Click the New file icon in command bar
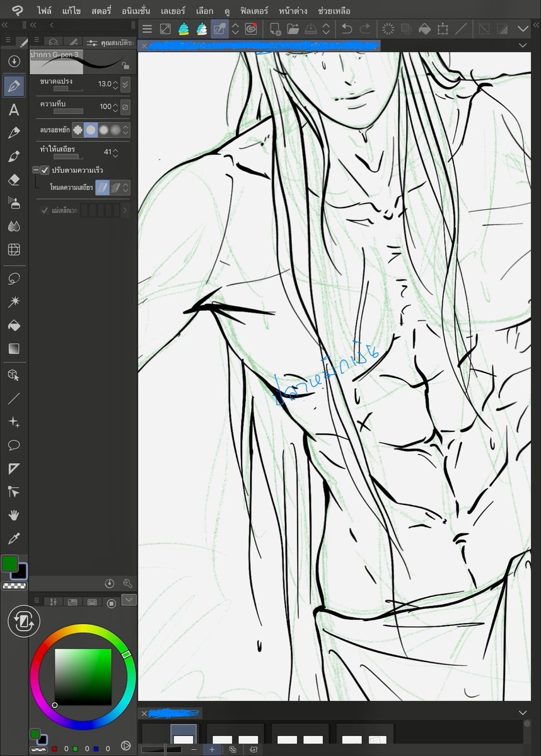This screenshot has width=541, height=756. point(275,29)
